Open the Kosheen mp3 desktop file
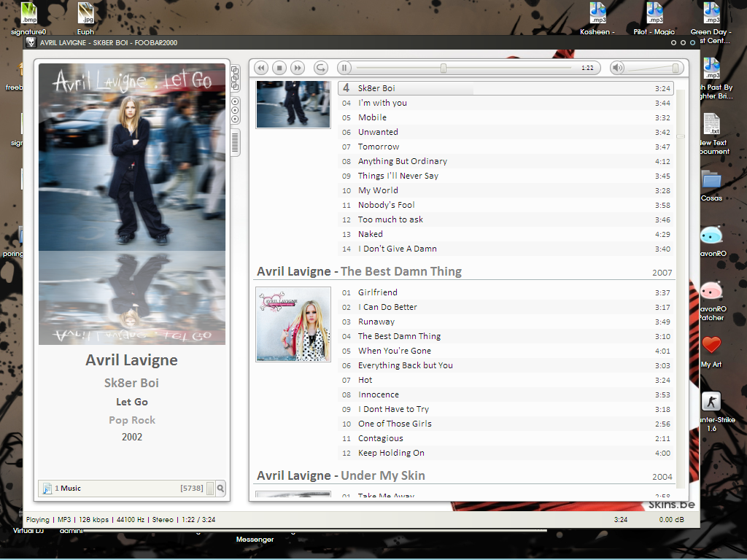747x560 pixels. [x=597, y=19]
